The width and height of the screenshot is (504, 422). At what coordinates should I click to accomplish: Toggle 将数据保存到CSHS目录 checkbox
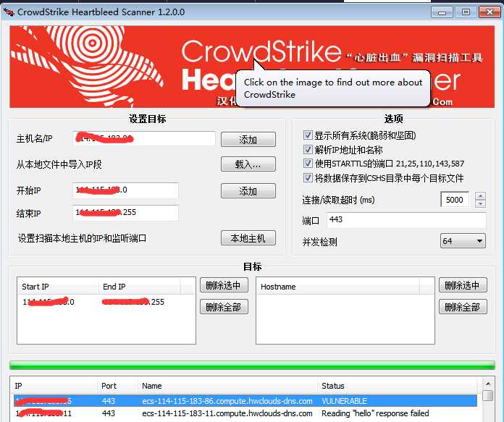(308, 178)
